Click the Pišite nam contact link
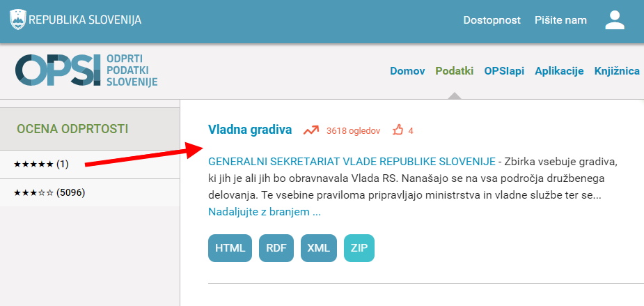Image resolution: width=644 pixels, height=306 pixels. click(x=560, y=20)
